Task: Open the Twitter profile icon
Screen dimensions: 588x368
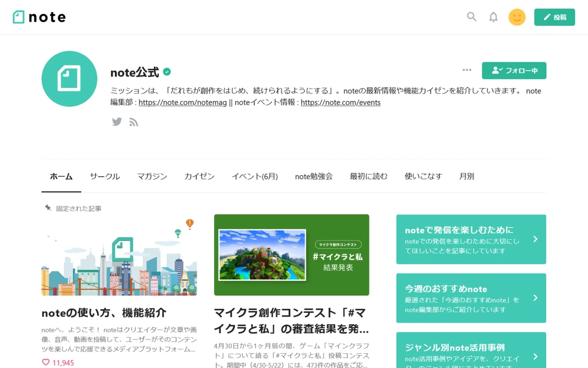Action: coord(117,122)
